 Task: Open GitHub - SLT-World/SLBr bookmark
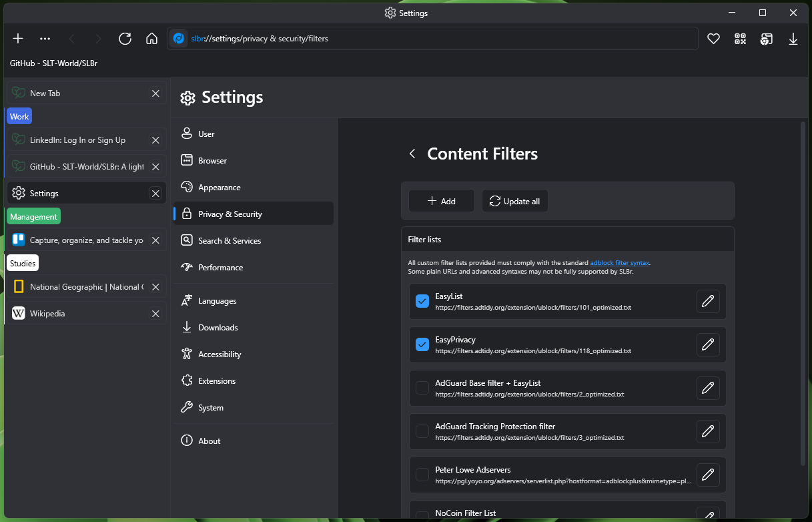pyautogui.click(x=54, y=63)
